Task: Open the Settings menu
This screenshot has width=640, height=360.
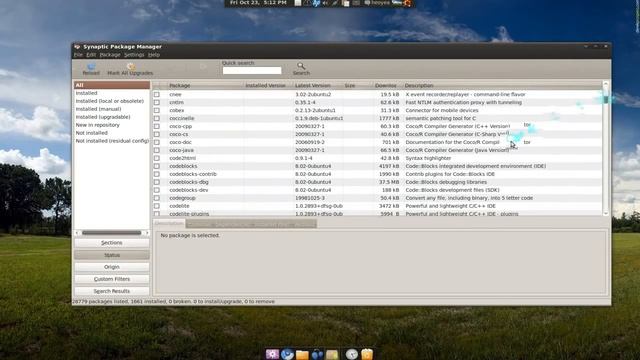Action: 134,55
